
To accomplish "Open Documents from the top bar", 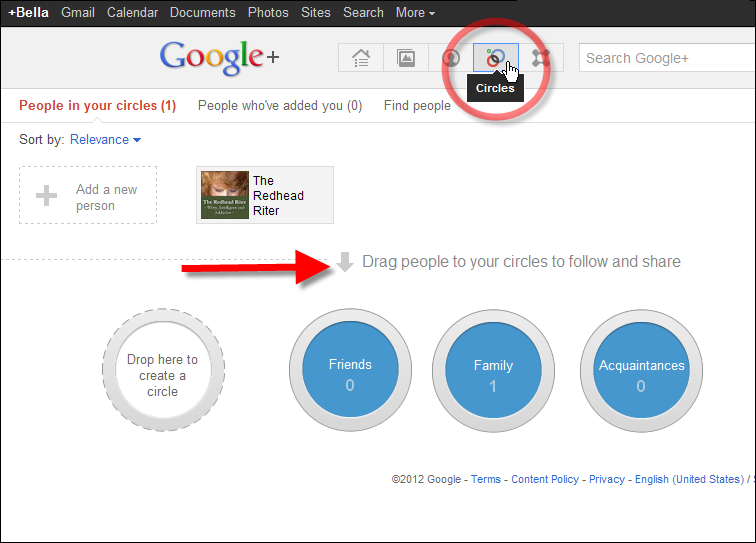I will pyautogui.click(x=202, y=13).
